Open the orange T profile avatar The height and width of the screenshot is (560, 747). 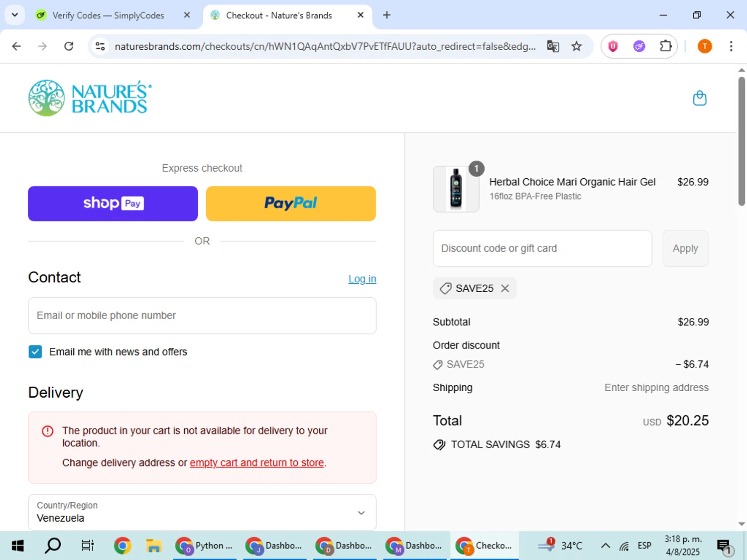pos(705,46)
